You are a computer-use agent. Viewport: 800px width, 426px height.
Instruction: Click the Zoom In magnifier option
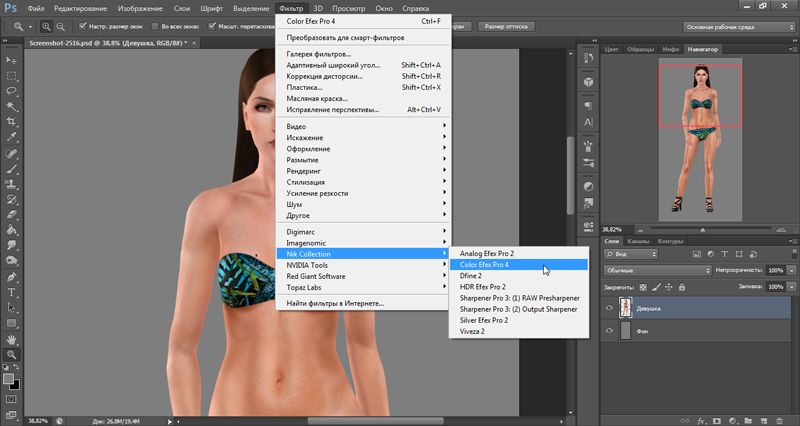(46, 27)
